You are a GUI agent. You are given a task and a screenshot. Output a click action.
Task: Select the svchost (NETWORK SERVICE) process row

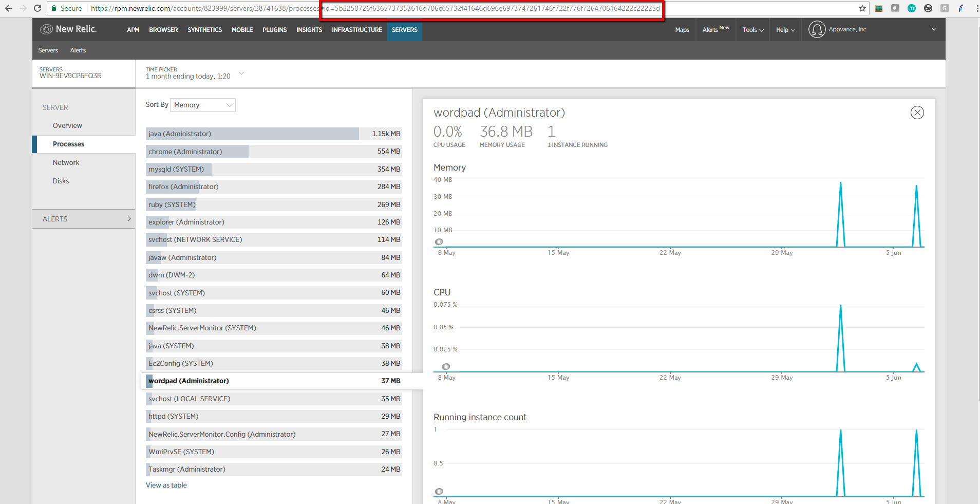(274, 239)
